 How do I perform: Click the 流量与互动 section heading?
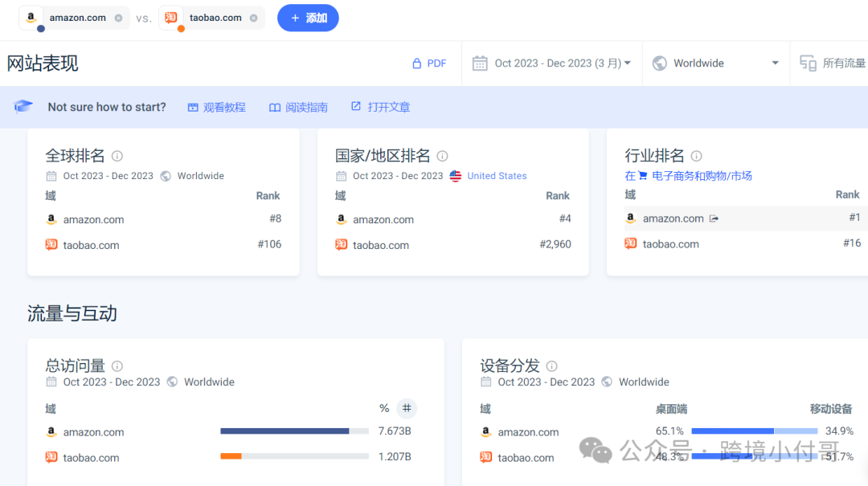tap(72, 313)
